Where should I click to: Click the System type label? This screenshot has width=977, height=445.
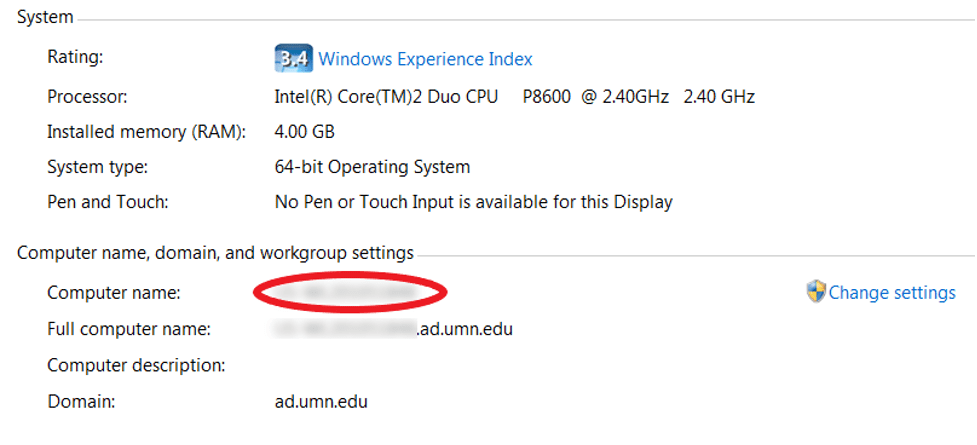pos(97,166)
